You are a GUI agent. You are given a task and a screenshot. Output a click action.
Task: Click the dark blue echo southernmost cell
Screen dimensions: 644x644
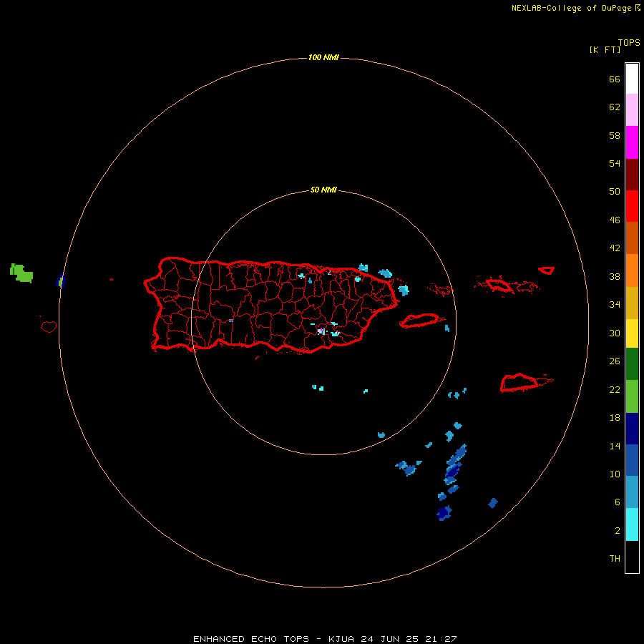coord(444,513)
